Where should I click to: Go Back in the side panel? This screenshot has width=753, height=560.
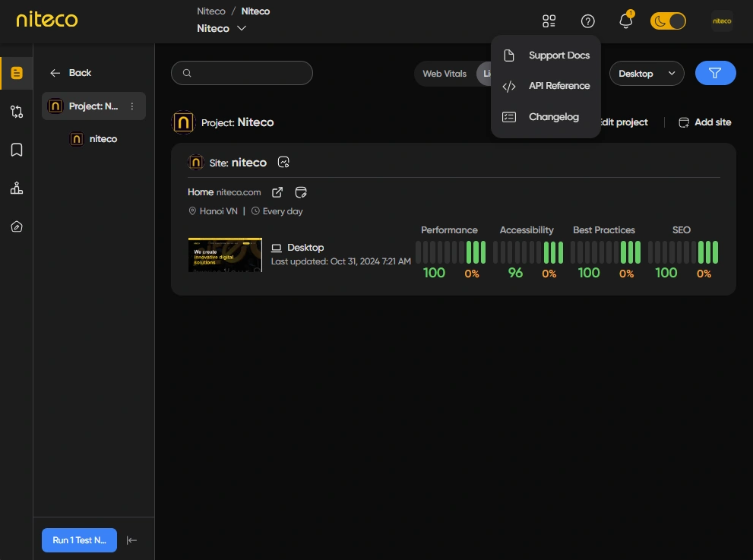pyautogui.click(x=71, y=73)
